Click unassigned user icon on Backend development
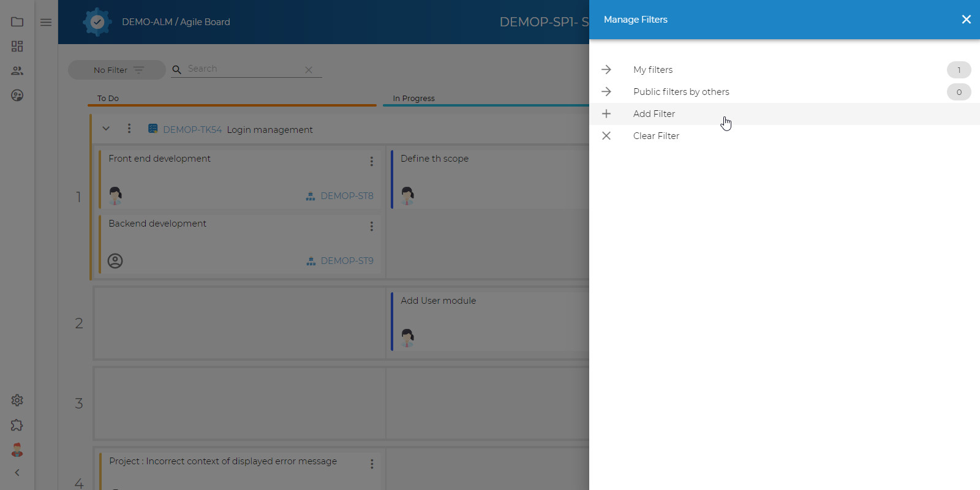Image resolution: width=980 pixels, height=490 pixels. pyautogui.click(x=115, y=261)
